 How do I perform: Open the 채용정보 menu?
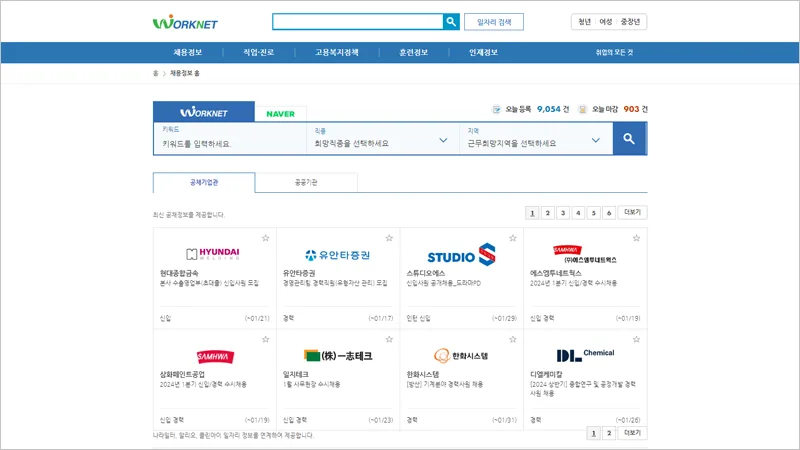(188, 53)
